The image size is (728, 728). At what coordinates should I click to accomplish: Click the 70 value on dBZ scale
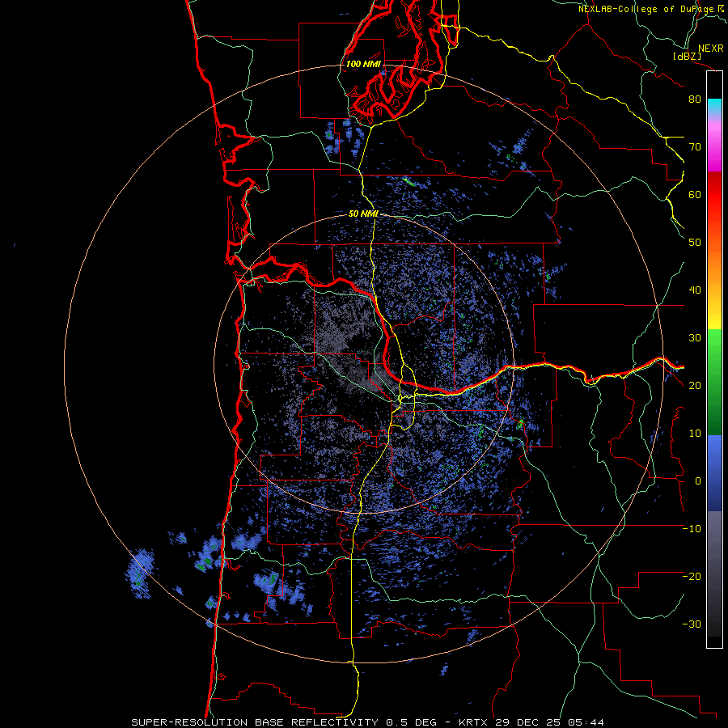[695, 146]
